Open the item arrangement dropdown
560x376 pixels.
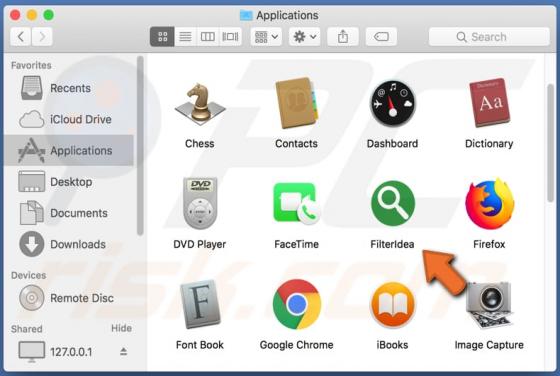coord(266,37)
